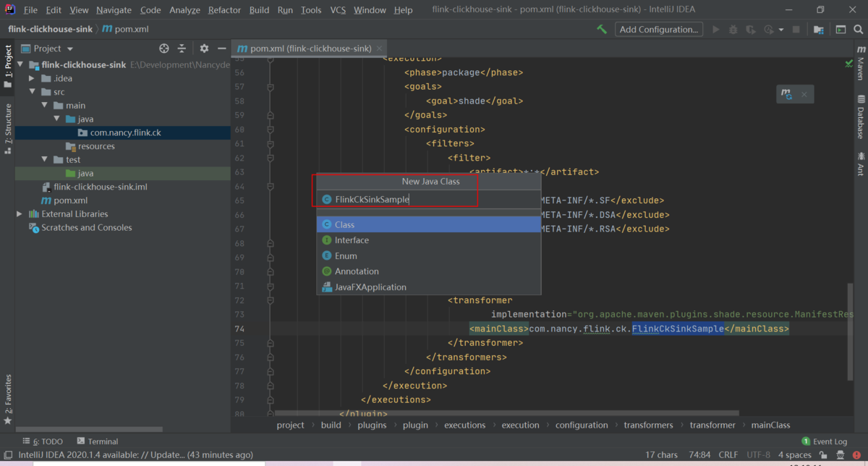Choose Enum in New Java Class popup
This screenshot has height=466, width=868.
429,255
